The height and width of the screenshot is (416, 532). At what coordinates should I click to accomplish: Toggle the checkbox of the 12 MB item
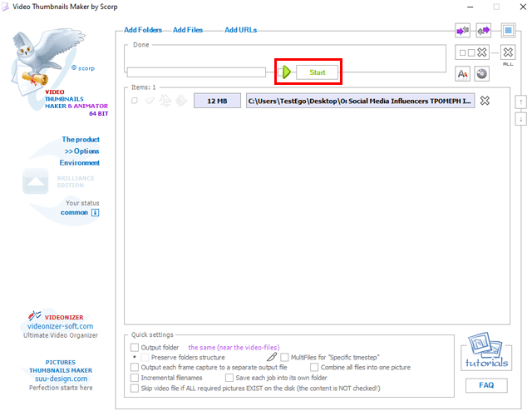[135, 101]
